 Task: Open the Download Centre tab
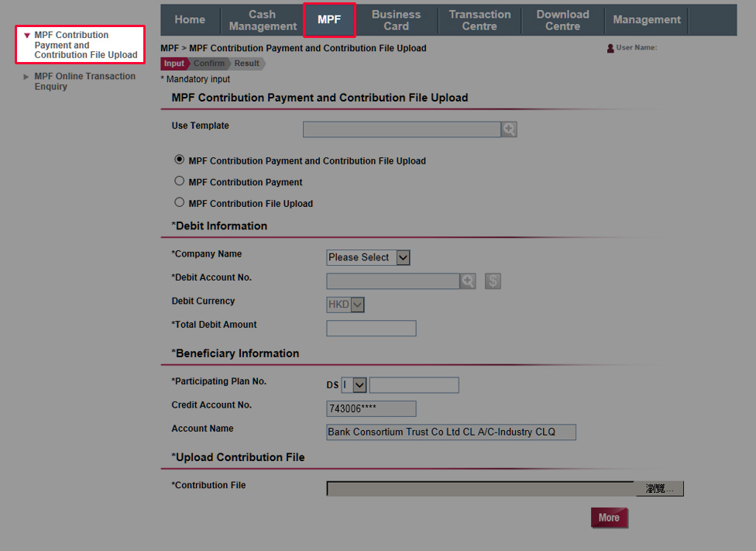(562, 20)
